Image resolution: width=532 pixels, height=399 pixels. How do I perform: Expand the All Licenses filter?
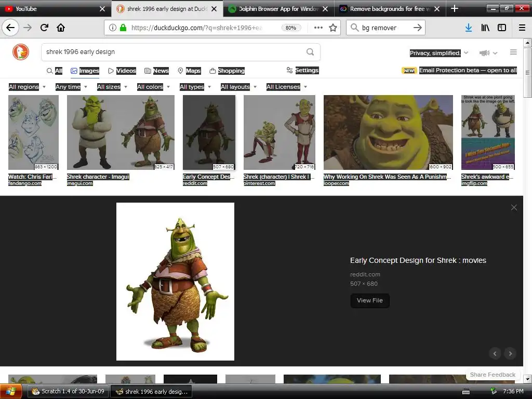(287, 87)
